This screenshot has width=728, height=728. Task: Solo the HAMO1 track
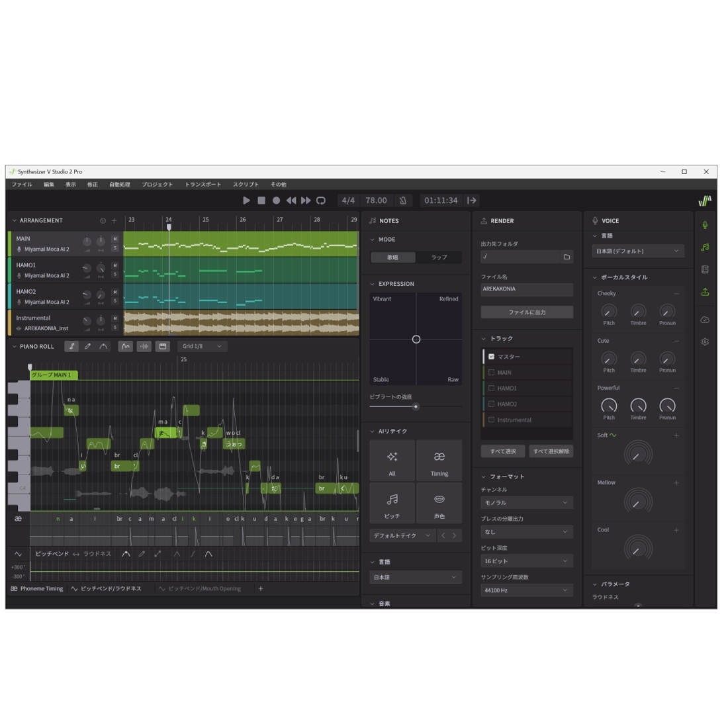point(115,275)
